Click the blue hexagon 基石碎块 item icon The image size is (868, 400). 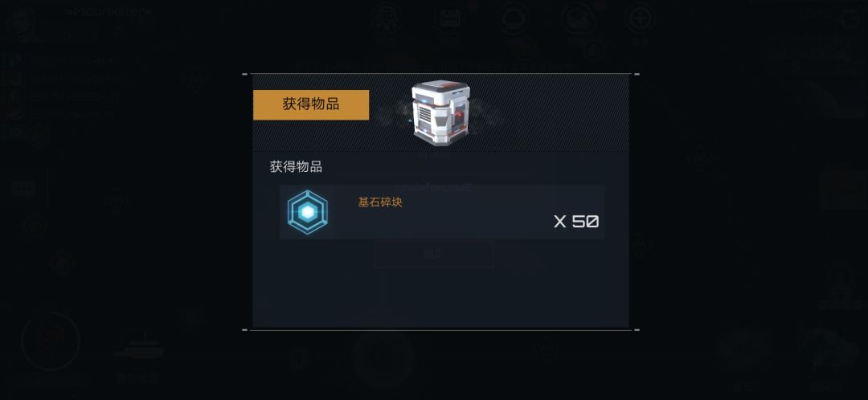point(307,212)
